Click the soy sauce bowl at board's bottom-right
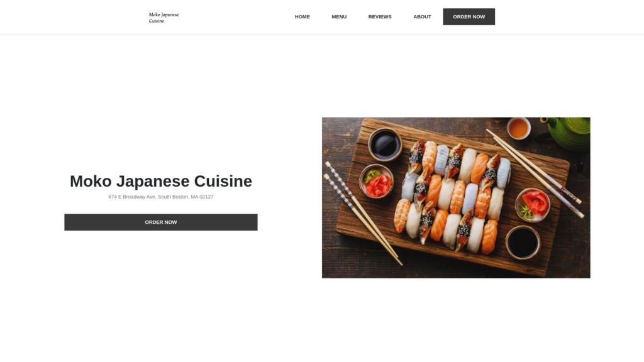Viewport: 644px width, 362px height. pyautogui.click(x=523, y=242)
